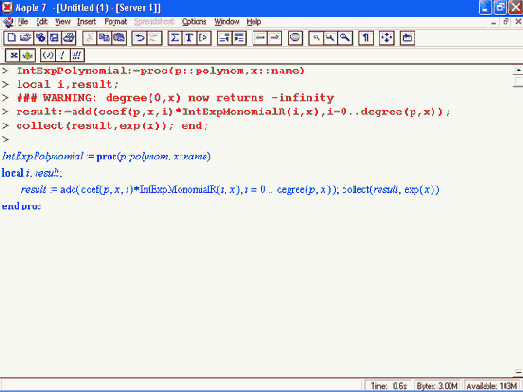Open an existing worksheet with the folder icon
The image size is (523, 392).
click(26, 38)
